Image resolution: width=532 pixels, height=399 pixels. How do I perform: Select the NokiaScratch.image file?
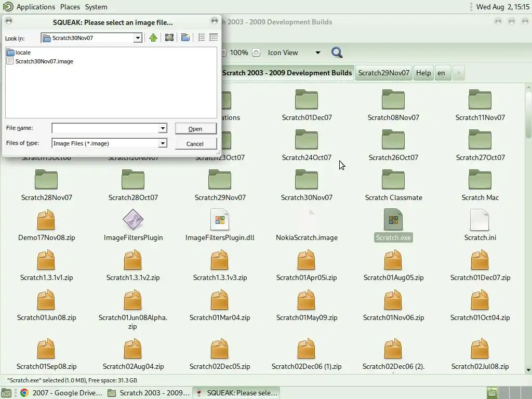(307, 225)
